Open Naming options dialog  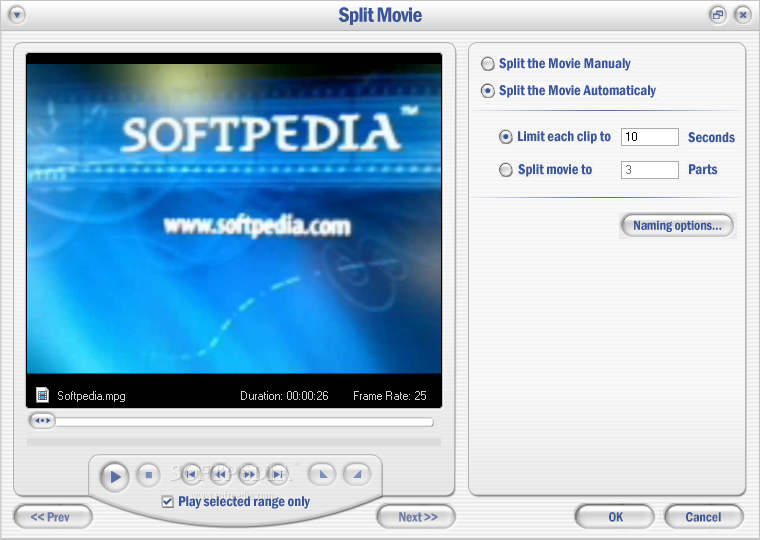coord(677,225)
